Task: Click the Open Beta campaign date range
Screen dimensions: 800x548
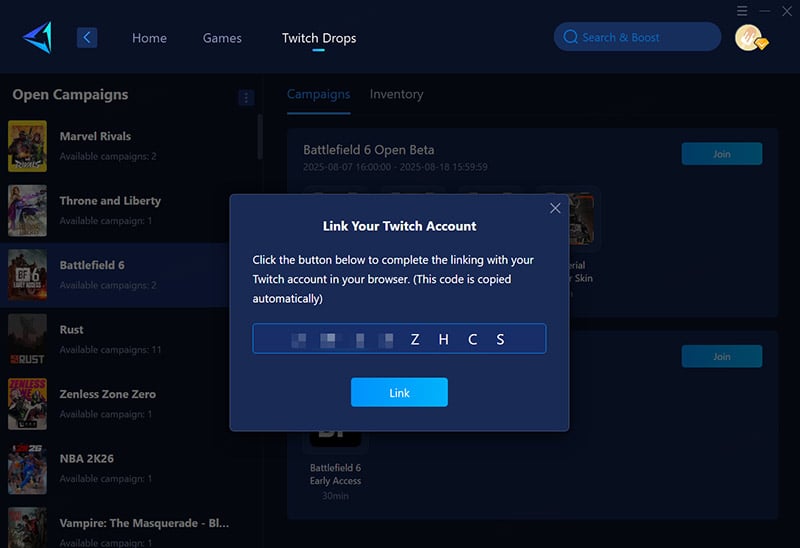Action: (x=395, y=167)
